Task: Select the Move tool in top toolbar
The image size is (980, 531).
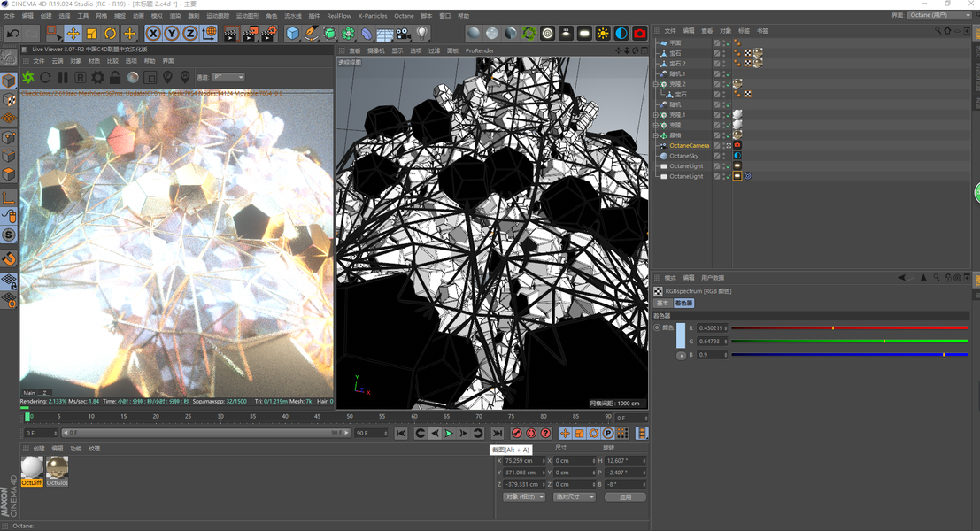Action: pos(73,33)
